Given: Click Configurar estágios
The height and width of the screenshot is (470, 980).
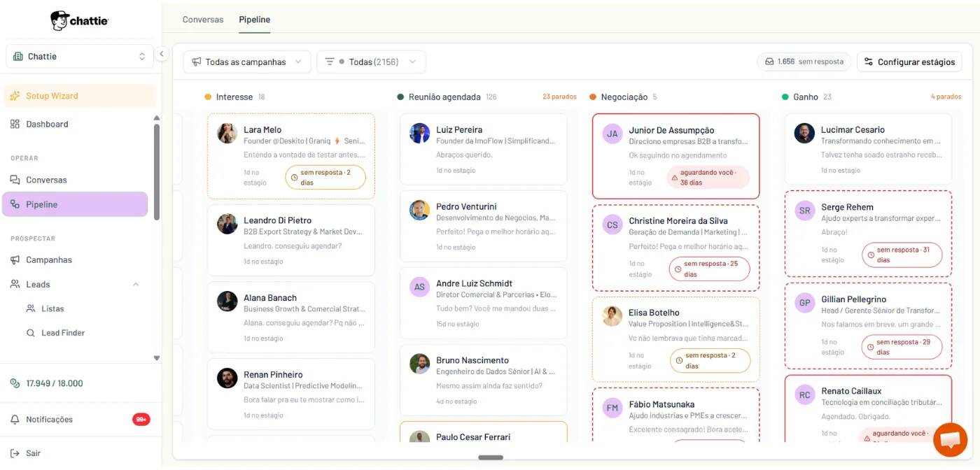Looking at the screenshot, I should point(909,62).
